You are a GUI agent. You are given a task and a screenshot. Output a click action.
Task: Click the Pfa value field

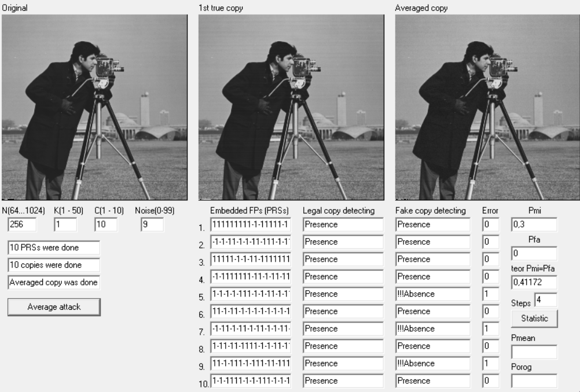(534, 253)
